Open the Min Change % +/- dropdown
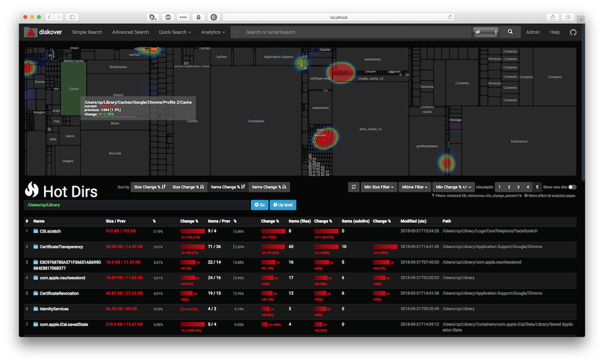 click(453, 187)
